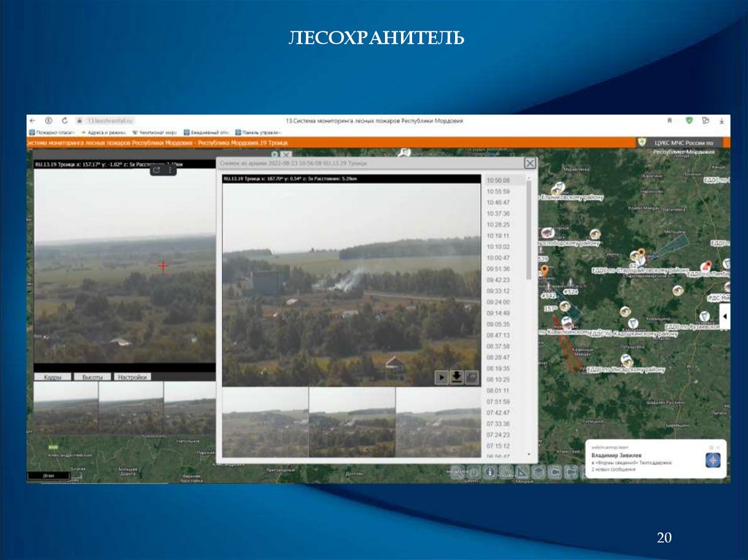748x560 pixels.
Task: Switch to the Высоты tab
Action: point(92,377)
